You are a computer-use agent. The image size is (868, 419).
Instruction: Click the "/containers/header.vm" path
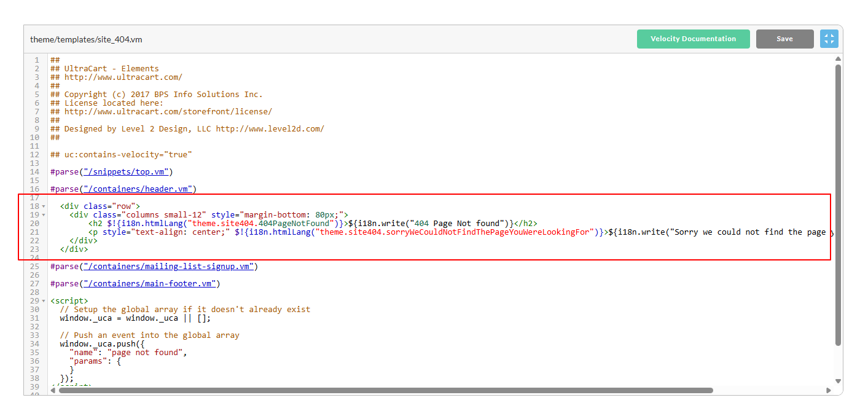click(138, 189)
